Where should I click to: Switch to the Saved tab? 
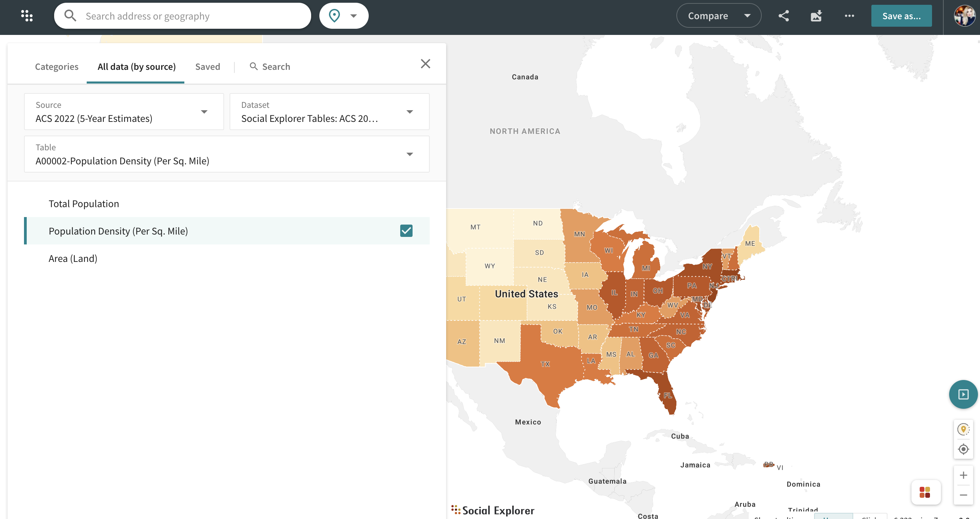[x=207, y=66]
